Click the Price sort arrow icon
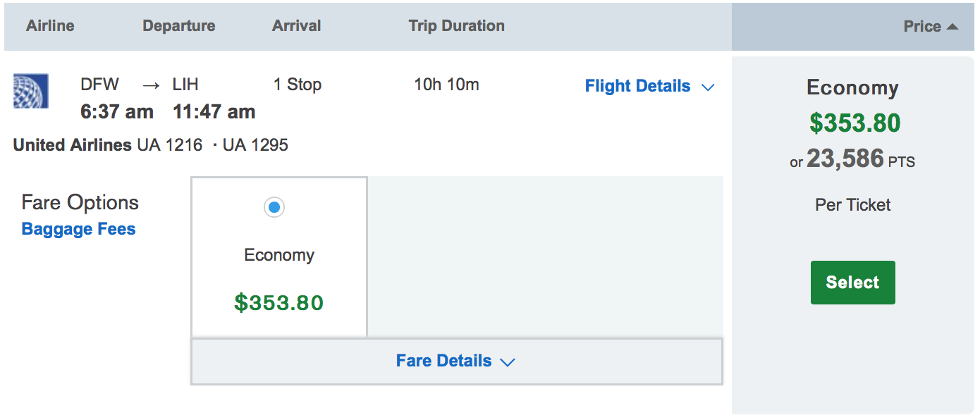The width and height of the screenshot is (980, 420). pos(953,27)
